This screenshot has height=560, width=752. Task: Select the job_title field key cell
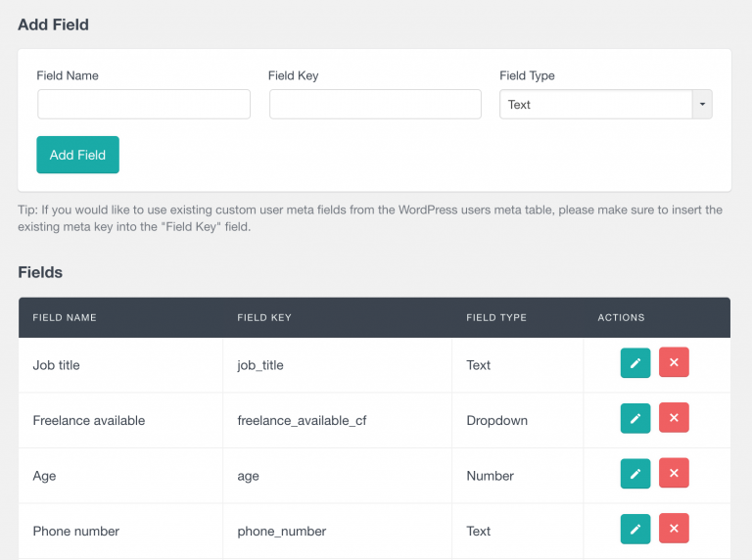tap(260, 365)
